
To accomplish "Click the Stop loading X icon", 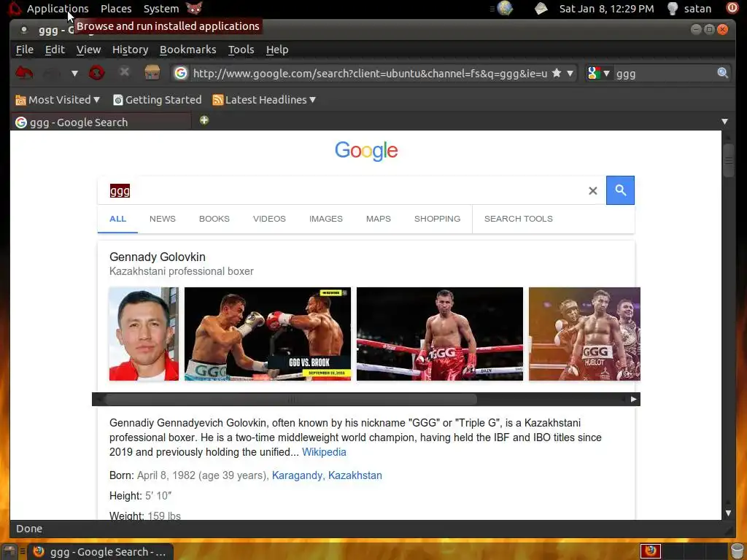I will (124, 72).
